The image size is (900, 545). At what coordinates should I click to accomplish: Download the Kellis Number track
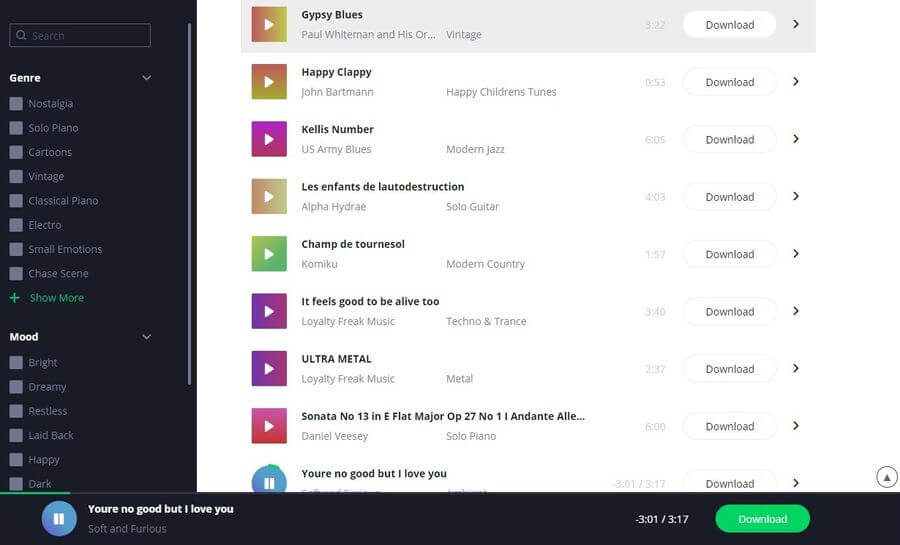point(730,139)
